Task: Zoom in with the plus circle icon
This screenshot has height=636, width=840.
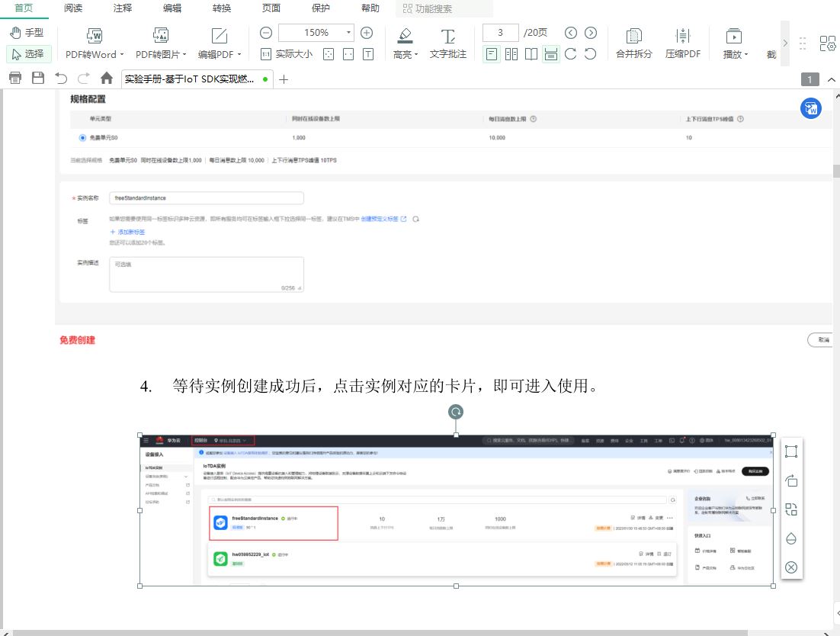Action: (367, 33)
